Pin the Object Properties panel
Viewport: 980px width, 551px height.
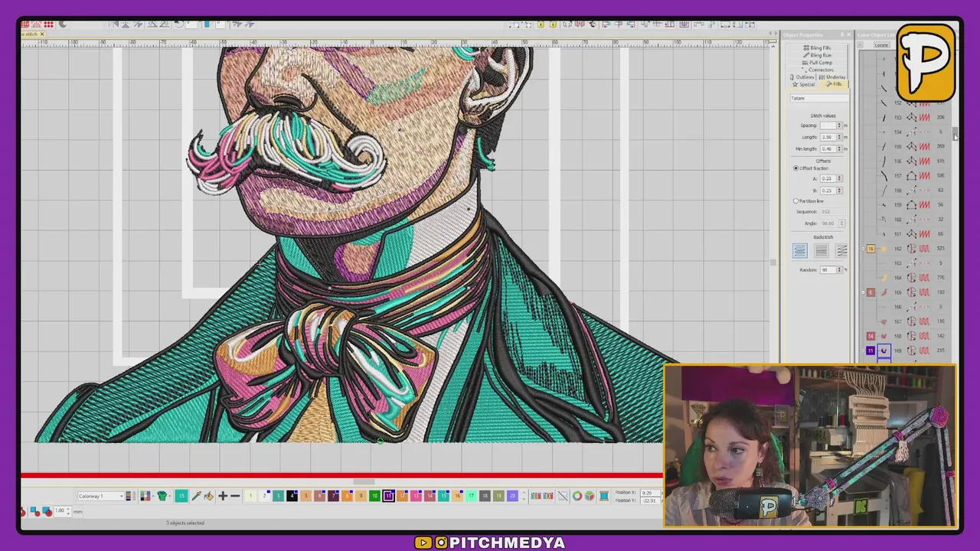[842, 34]
